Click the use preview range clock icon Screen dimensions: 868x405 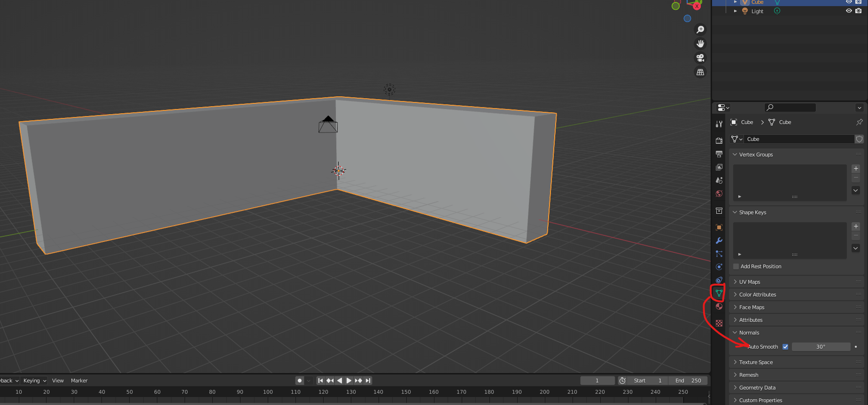622,381
